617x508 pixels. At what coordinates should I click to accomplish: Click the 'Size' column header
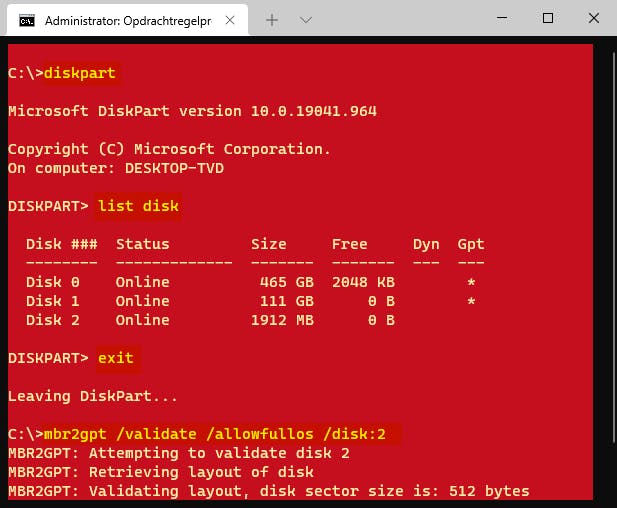[269, 244]
